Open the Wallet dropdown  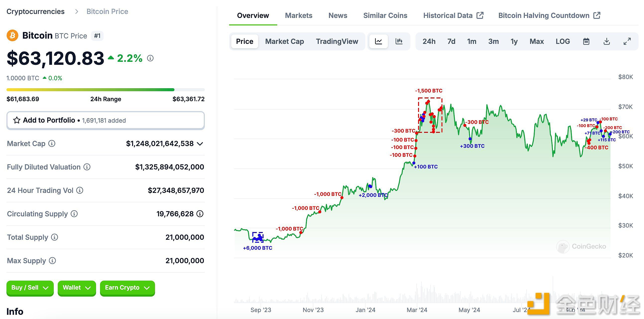[77, 288]
